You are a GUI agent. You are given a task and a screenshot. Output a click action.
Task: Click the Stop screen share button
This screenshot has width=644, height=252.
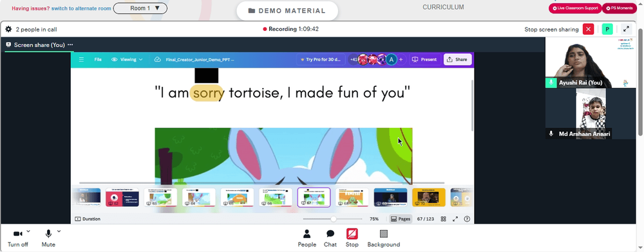tap(352, 239)
